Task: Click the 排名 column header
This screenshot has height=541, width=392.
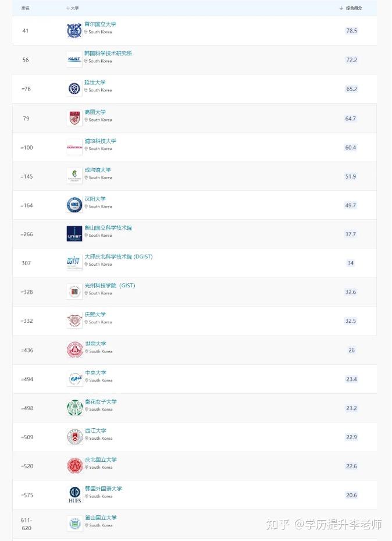Action: pyautogui.click(x=26, y=8)
